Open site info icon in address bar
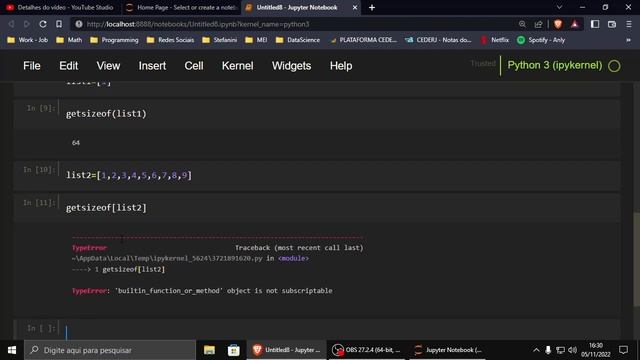 (79, 24)
